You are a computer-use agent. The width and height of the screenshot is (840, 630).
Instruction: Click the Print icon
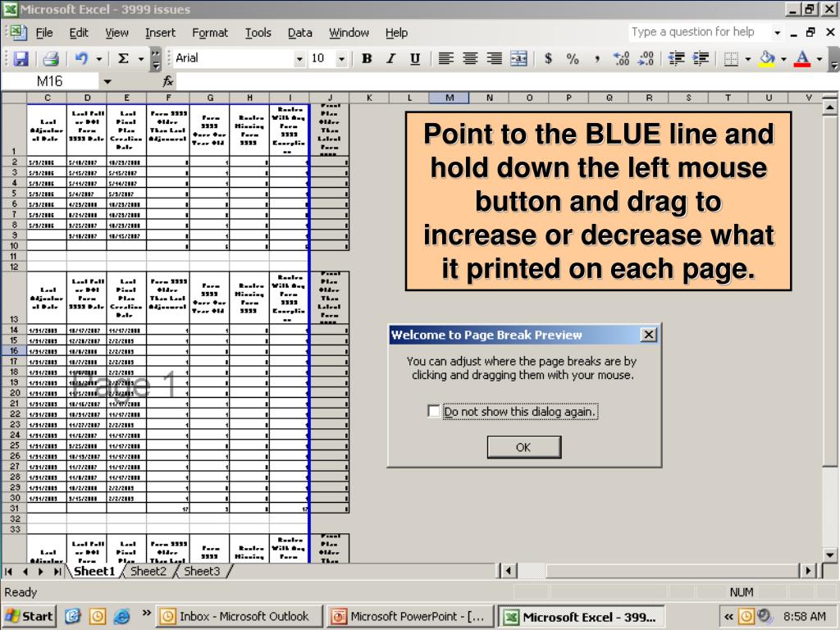click(51, 58)
